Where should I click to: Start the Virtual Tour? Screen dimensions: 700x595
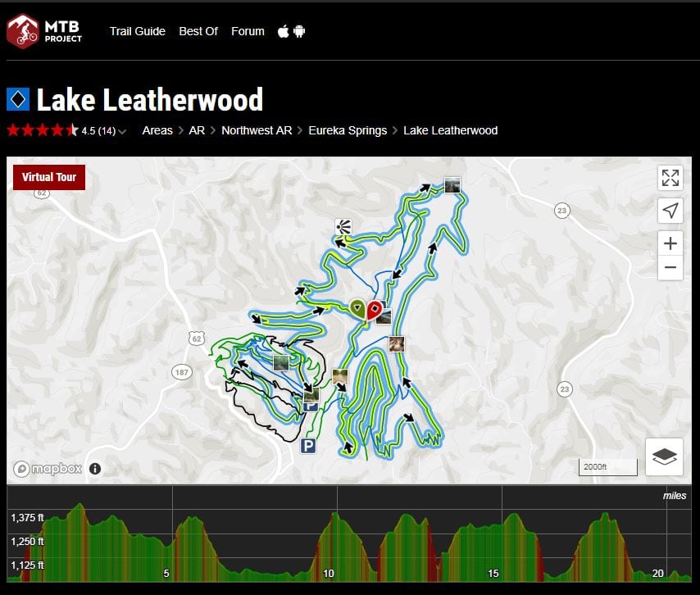(x=49, y=177)
